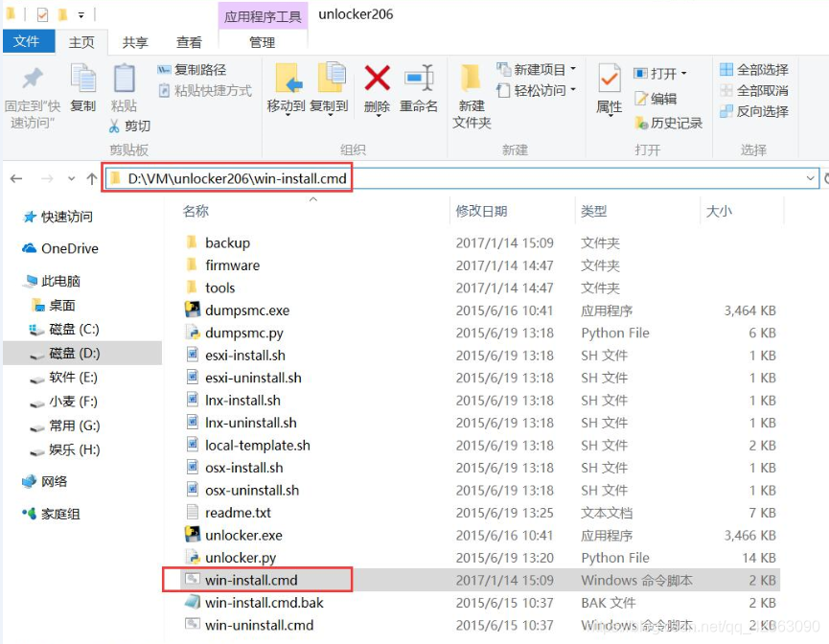Click Edit (编辑) in ribbon
The height and width of the screenshot is (644, 829).
tap(656, 99)
